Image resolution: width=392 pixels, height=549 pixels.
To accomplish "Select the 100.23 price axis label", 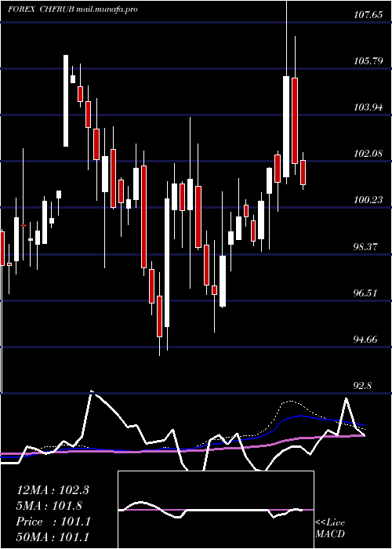I will click(x=368, y=200).
